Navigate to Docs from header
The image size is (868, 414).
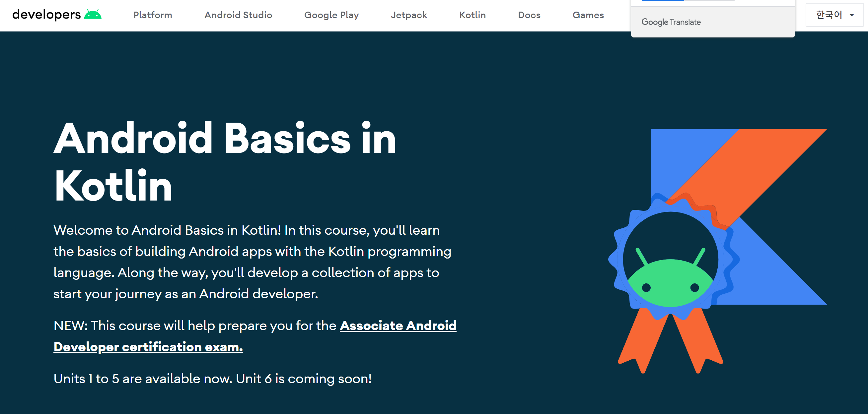(x=529, y=15)
